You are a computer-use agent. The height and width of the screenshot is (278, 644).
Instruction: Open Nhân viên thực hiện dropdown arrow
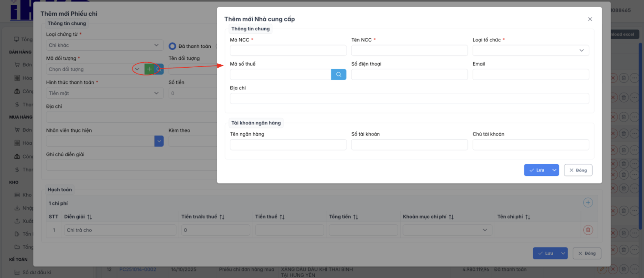click(x=159, y=141)
